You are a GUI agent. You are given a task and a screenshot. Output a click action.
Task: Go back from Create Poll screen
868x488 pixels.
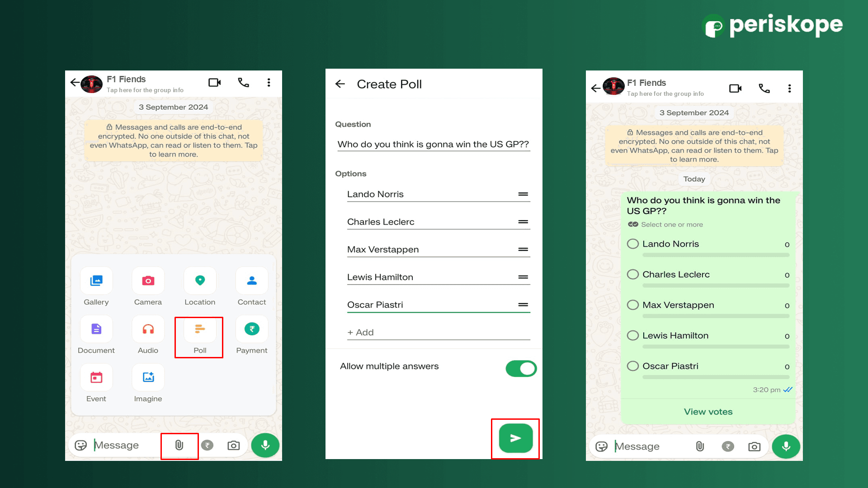[340, 84]
